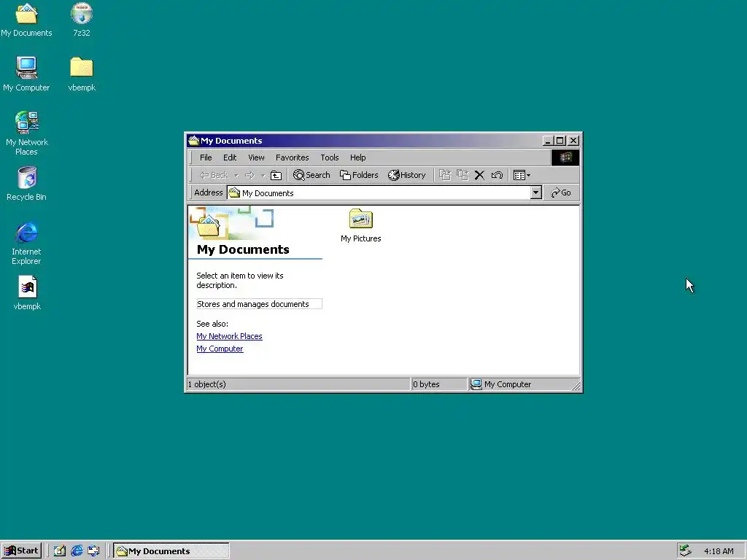
Task: Click the Start button
Action: tap(21, 551)
